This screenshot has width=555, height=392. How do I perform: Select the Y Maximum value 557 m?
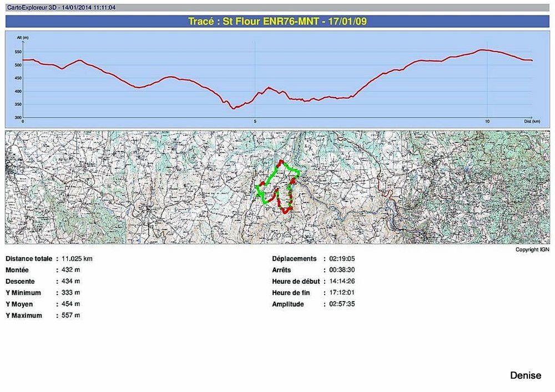point(71,315)
